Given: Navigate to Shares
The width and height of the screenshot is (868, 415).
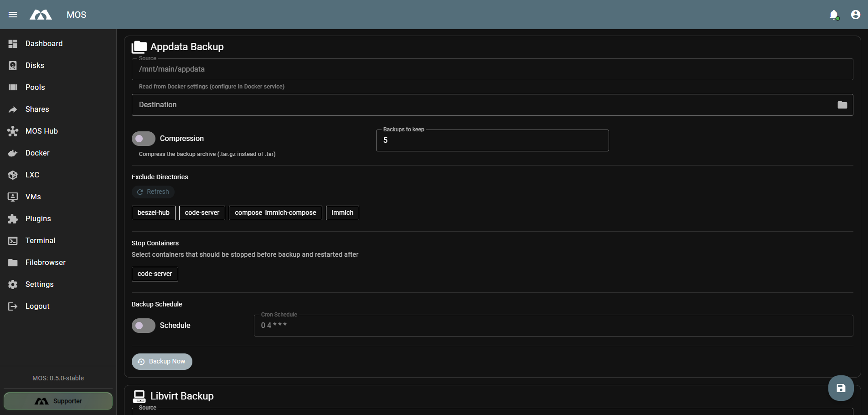Looking at the screenshot, I should click(x=37, y=109).
